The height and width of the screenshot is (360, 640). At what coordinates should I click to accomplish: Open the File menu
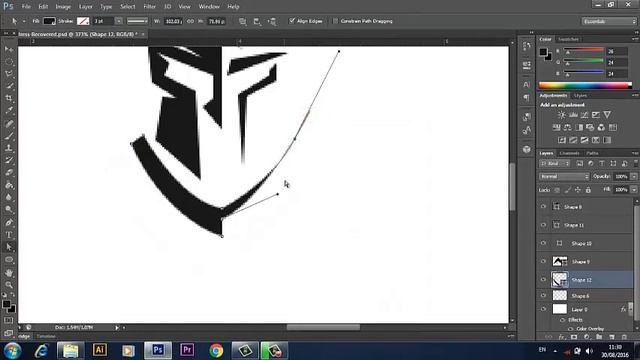pos(26,7)
